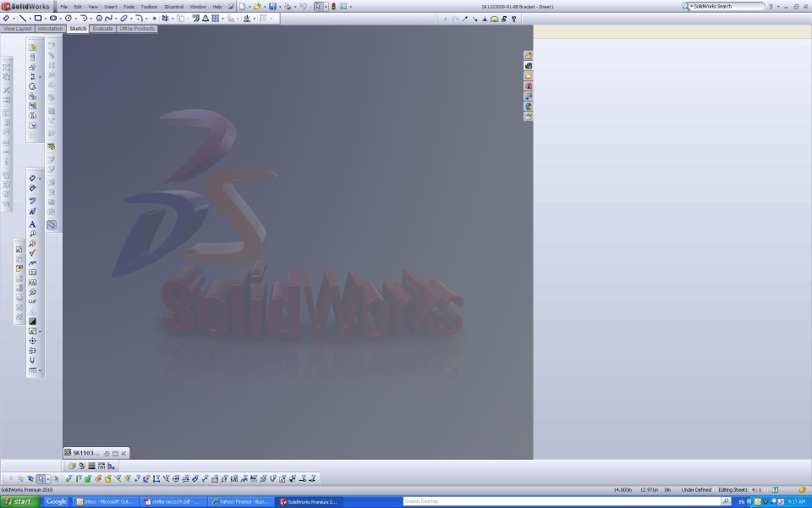Screen dimensions: 812x508
Task: Select the Sketch tab
Action: pos(78,29)
